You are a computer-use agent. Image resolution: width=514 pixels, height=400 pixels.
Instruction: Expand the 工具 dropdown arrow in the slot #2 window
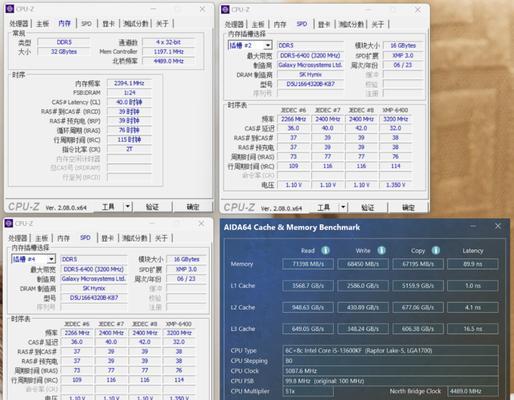pos(343,207)
